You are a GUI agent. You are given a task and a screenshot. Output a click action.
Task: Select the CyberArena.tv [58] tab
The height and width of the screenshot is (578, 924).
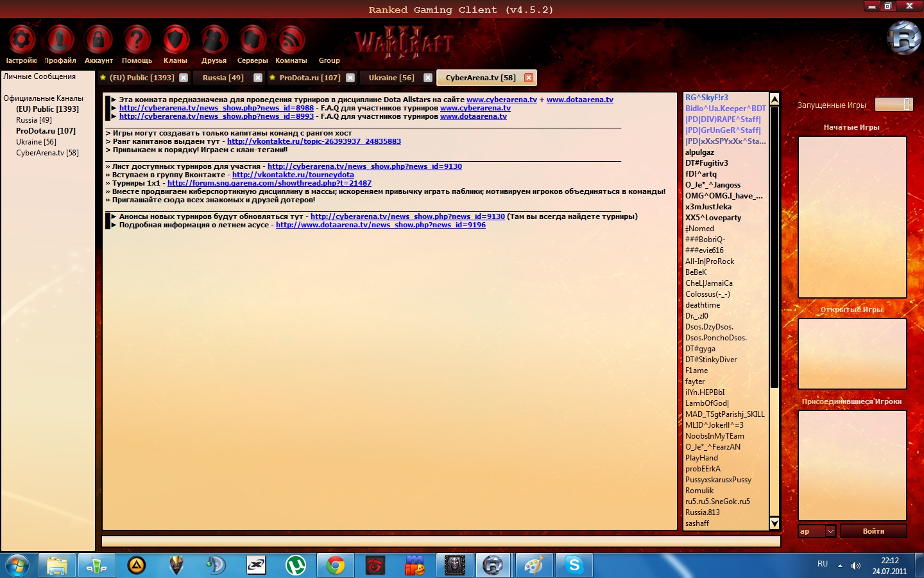tap(481, 78)
